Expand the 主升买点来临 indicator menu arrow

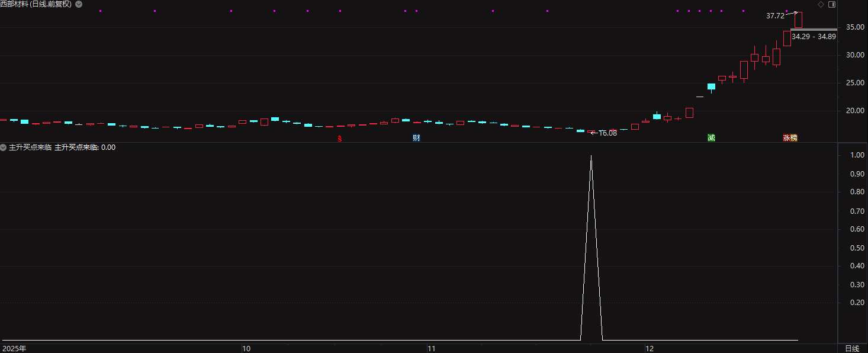(4, 147)
